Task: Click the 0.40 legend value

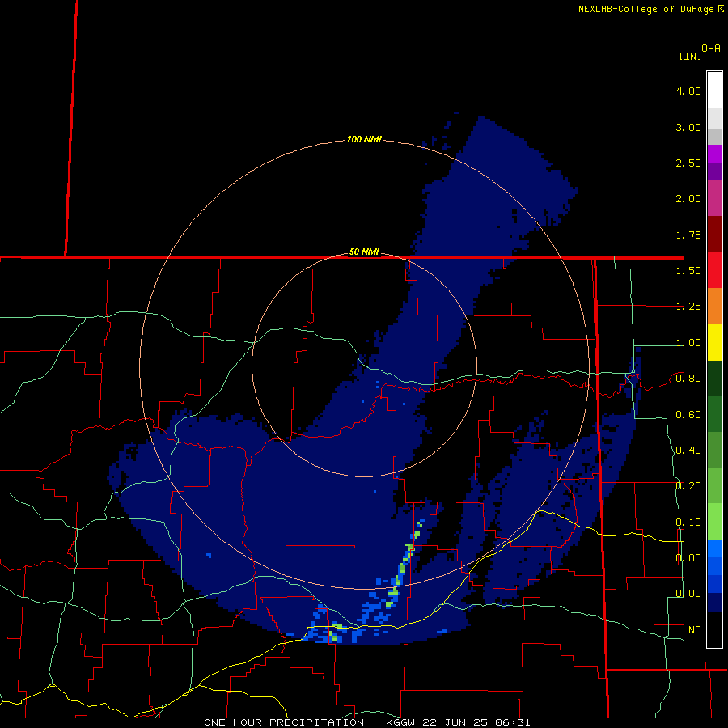Action: [x=688, y=451]
